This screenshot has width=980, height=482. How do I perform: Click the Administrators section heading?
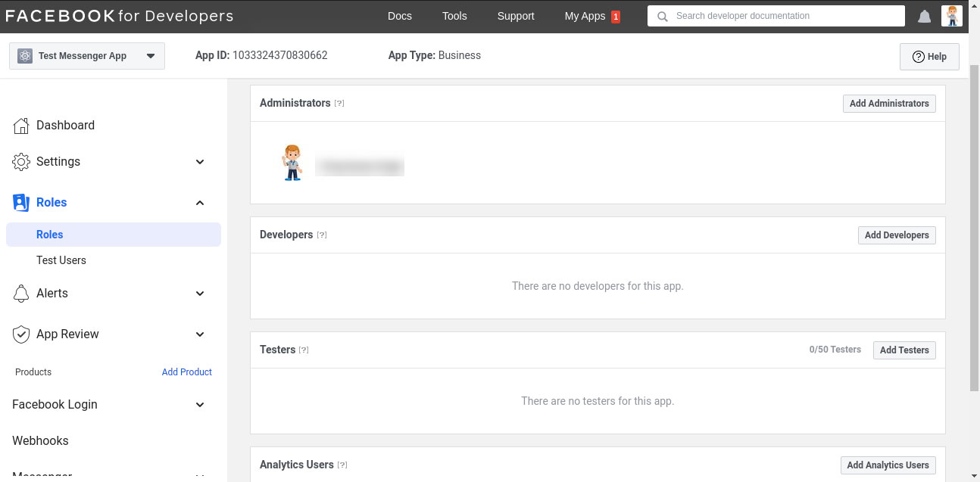click(x=295, y=103)
